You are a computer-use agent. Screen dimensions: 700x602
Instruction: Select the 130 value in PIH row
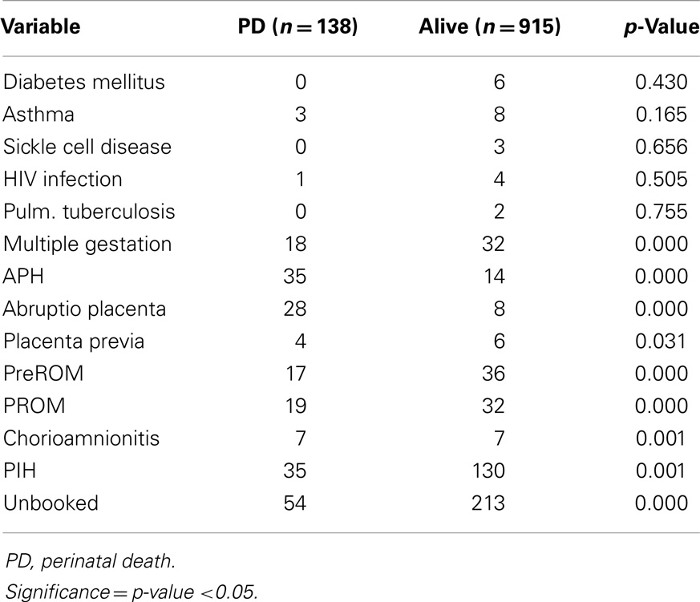click(x=488, y=471)
